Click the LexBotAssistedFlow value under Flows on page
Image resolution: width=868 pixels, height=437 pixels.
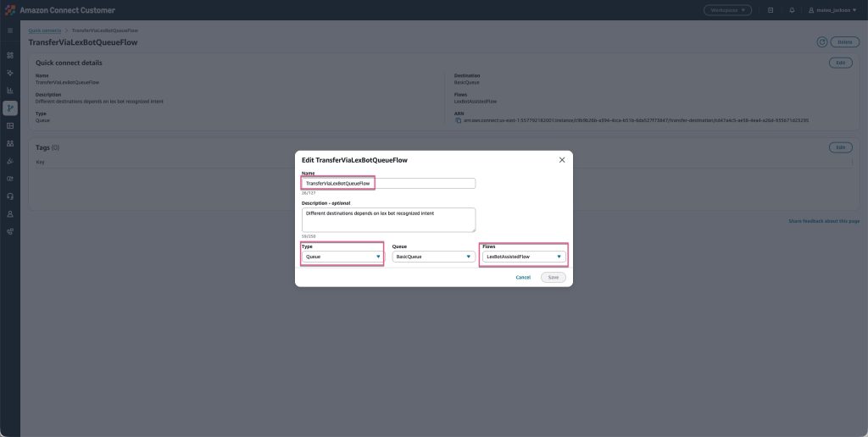476,102
